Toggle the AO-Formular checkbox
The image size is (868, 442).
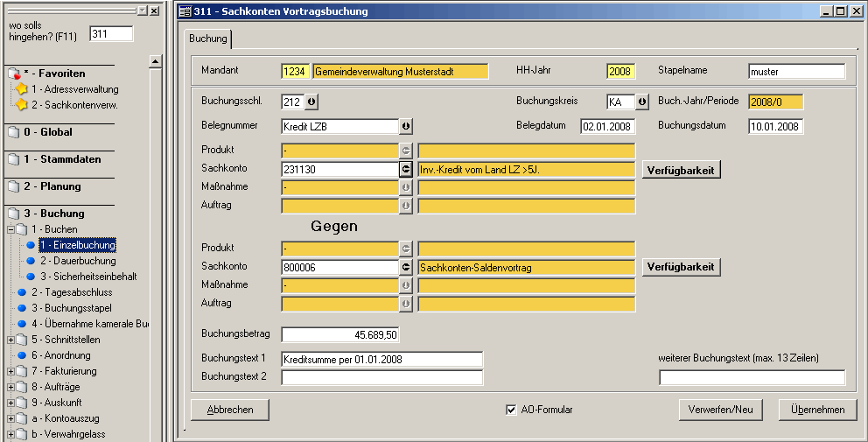click(x=512, y=410)
